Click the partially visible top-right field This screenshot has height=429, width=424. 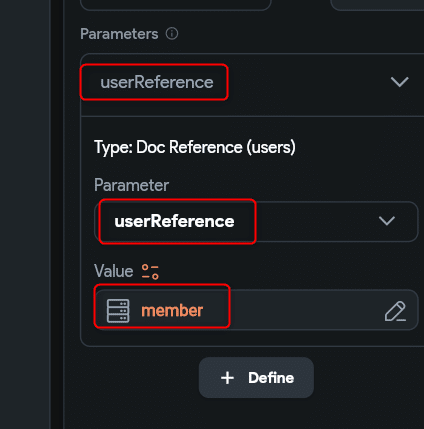pos(377,5)
